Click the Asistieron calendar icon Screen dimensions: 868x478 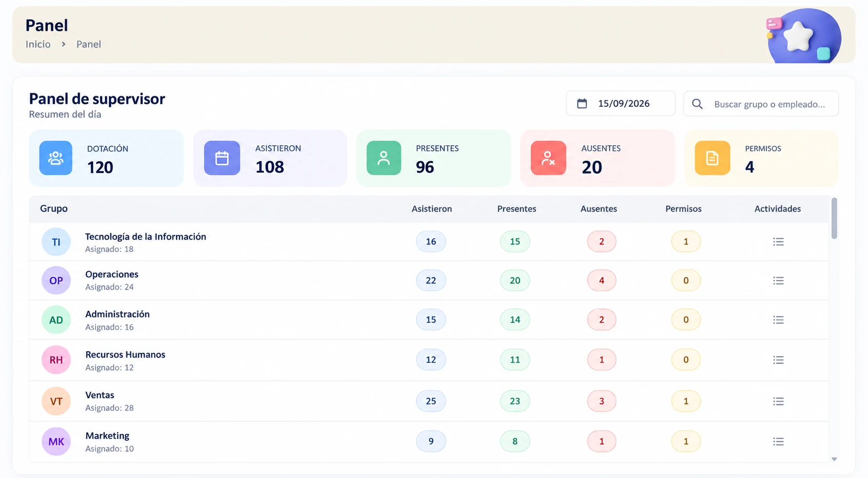coord(222,158)
